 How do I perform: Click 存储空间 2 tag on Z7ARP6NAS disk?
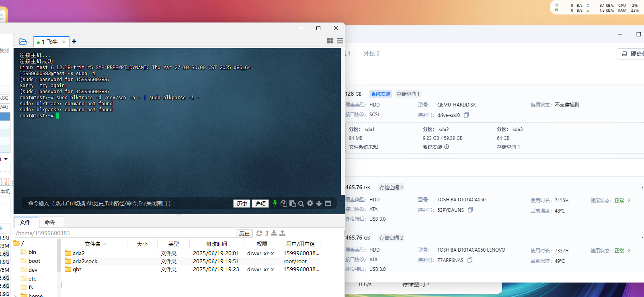pos(391,238)
